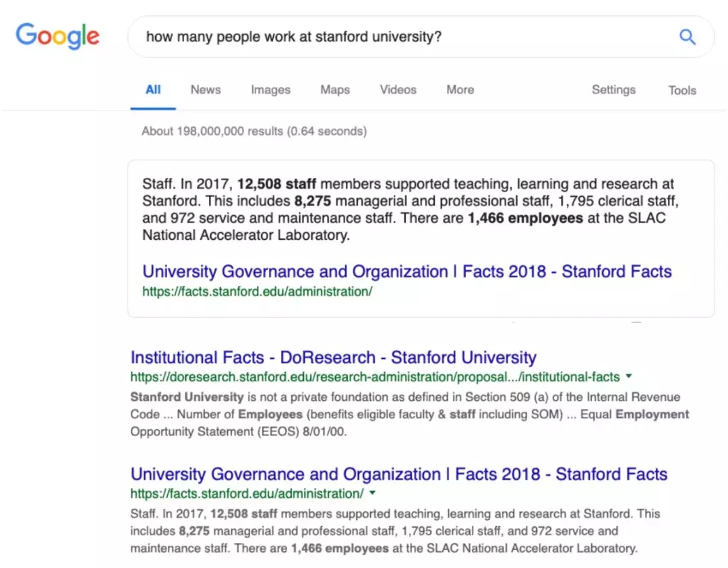Image resolution: width=728 pixels, height=568 pixels.
Task: Open featured snippet University Governance title link
Action: coord(406,272)
